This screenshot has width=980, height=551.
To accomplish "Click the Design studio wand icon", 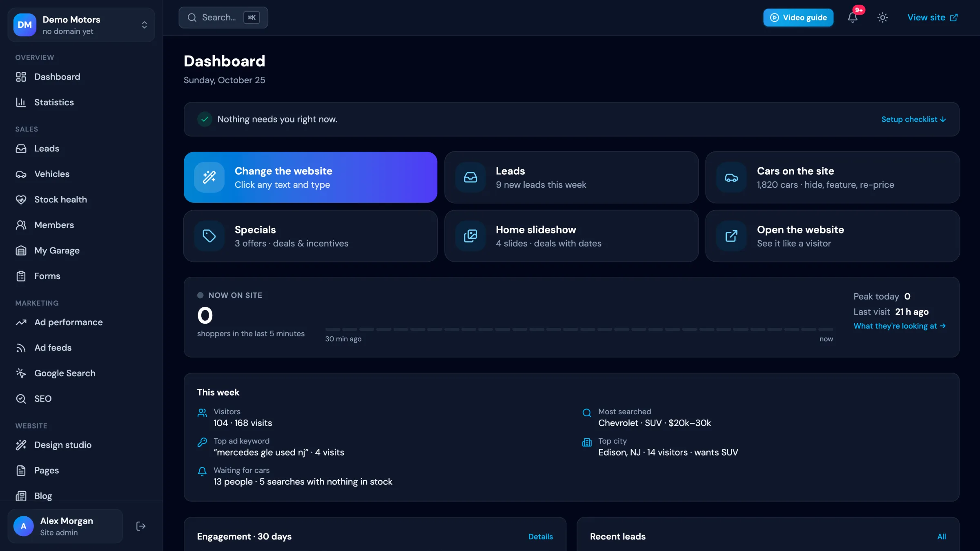I will (21, 445).
